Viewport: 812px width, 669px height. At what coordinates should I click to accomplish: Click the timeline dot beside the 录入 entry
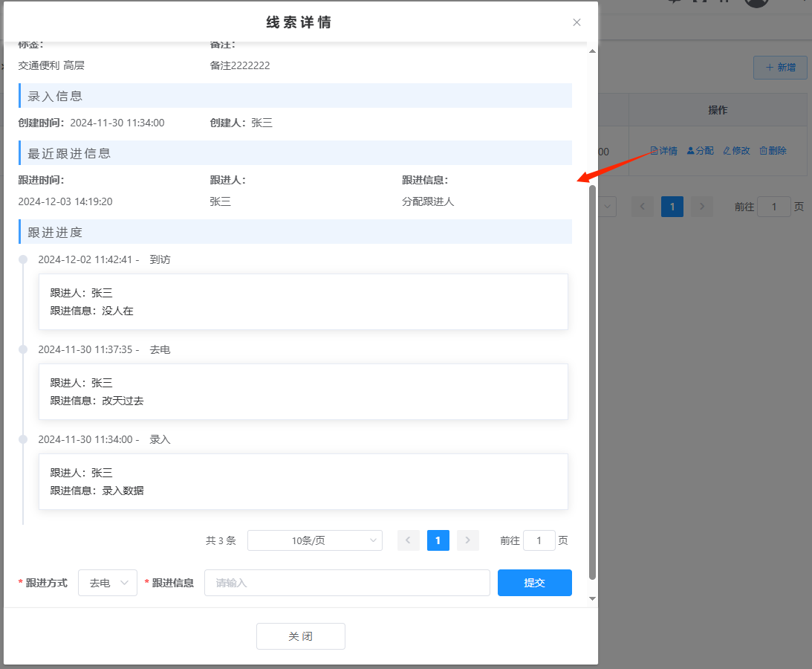[23, 439]
